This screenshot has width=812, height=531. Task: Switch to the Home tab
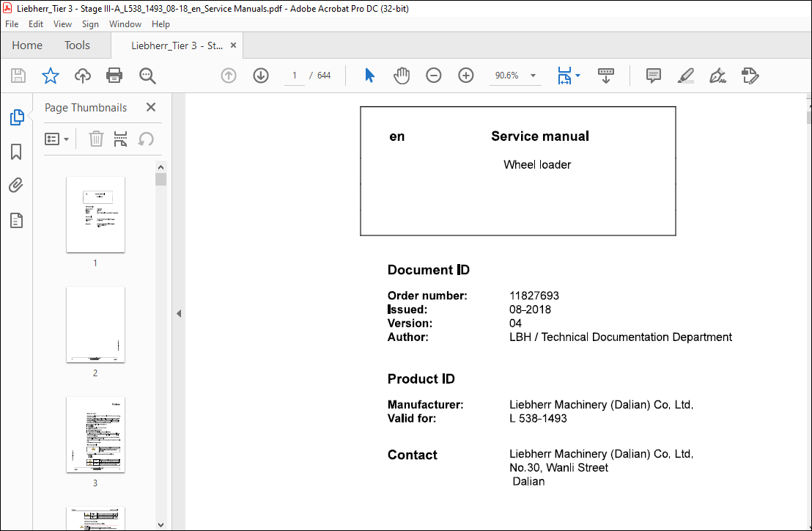pos(27,45)
